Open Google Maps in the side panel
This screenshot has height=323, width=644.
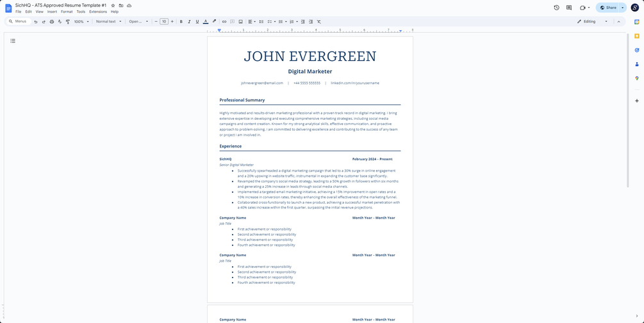click(636, 78)
